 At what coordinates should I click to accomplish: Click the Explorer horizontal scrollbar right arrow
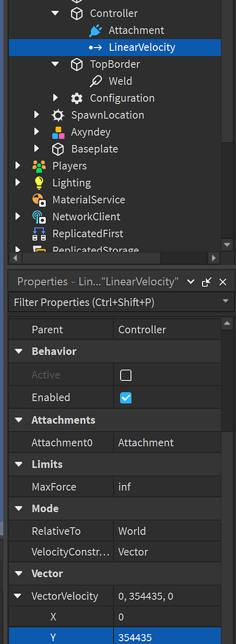(x=213, y=258)
